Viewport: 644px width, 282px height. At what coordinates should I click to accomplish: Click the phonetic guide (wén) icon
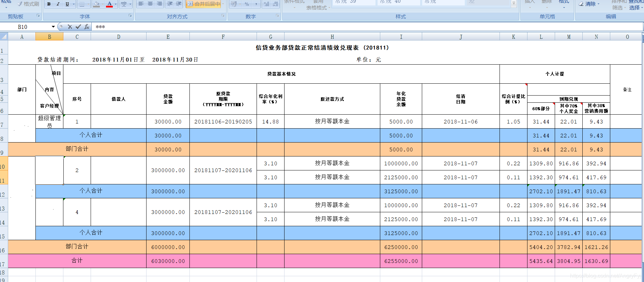tap(124, 4)
